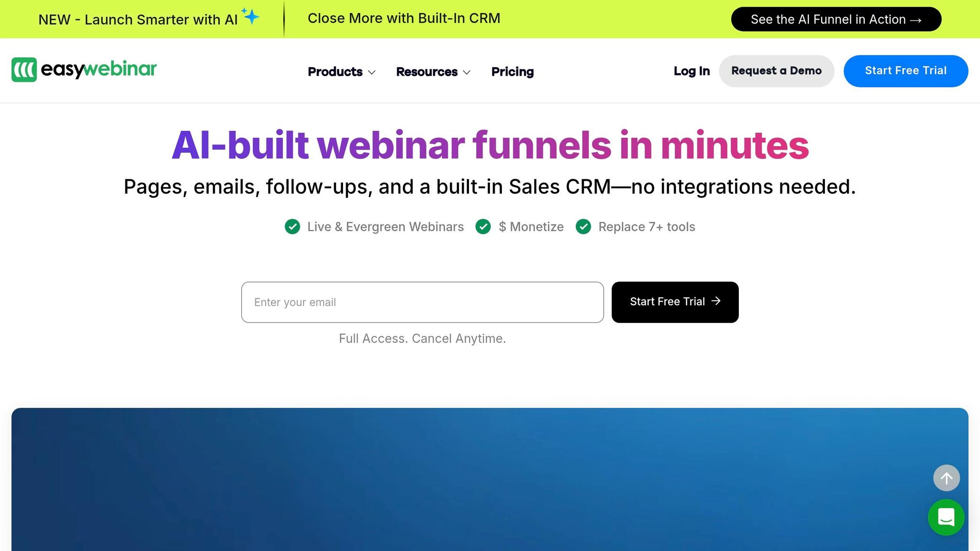Click the black Start Free Trial button
Viewport: 980px width, 551px height.
pos(675,302)
